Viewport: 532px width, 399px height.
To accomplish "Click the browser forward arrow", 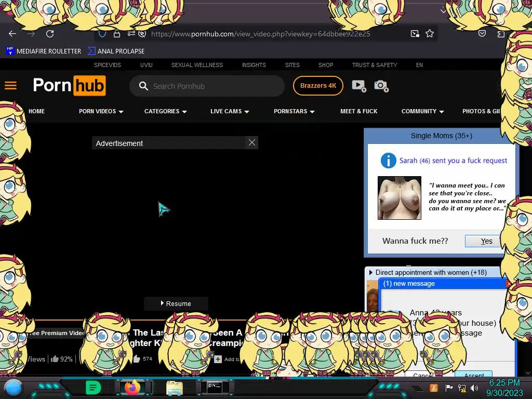I will coord(31,34).
